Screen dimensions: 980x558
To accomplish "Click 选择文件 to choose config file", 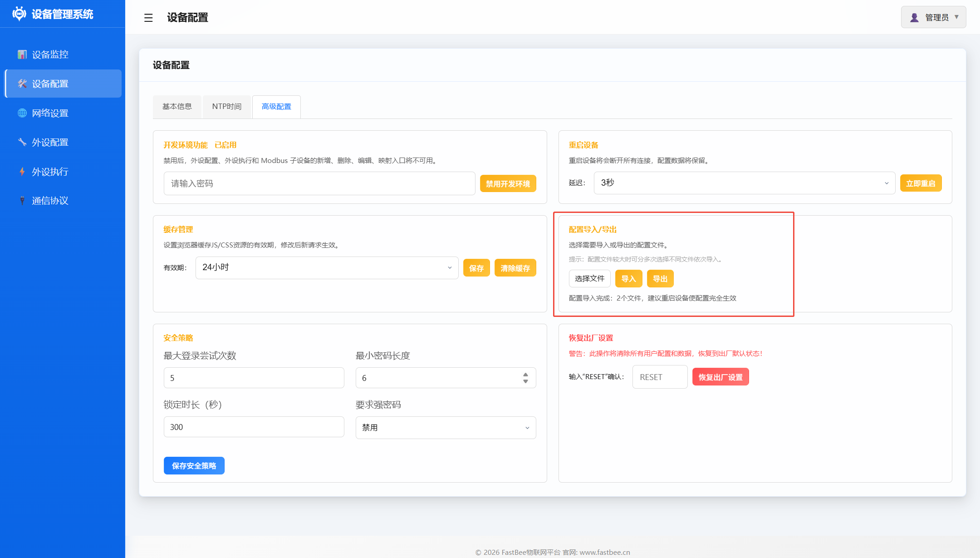I will (x=589, y=279).
